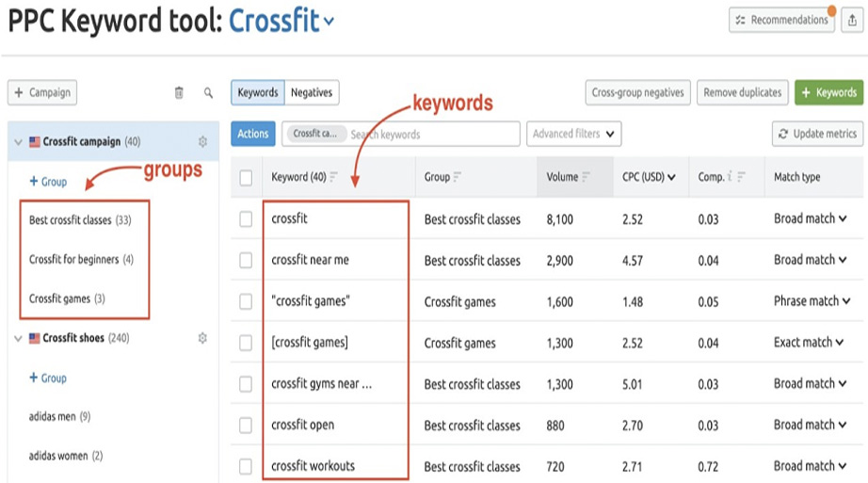Select 'Crossfit for beginners' group

tap(81, 260)
